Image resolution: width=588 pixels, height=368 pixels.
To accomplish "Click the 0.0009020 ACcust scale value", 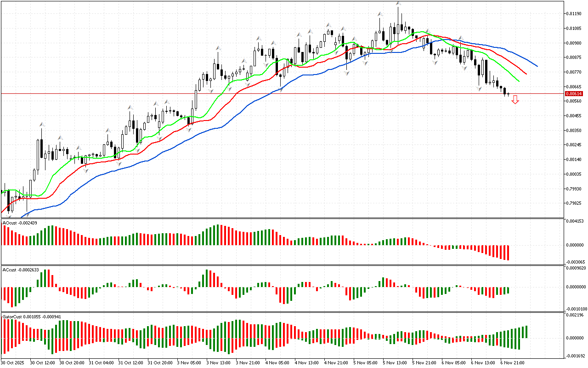I will click(576, 268).
